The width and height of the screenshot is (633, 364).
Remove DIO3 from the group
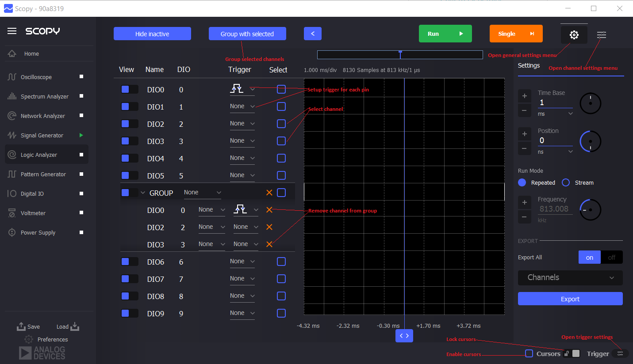coord(269,244)
